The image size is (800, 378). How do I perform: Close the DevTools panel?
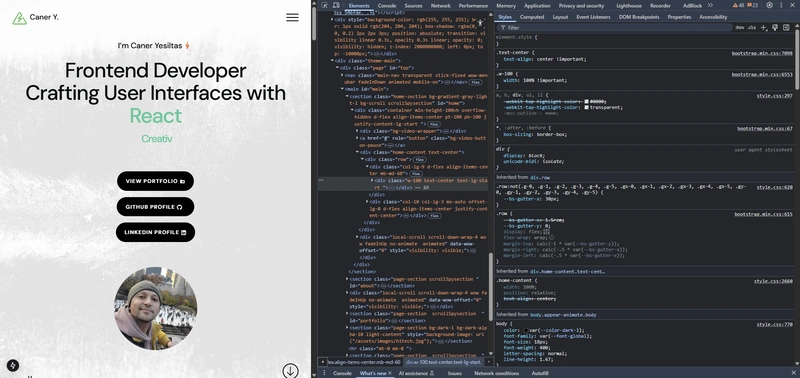[792, 5]
